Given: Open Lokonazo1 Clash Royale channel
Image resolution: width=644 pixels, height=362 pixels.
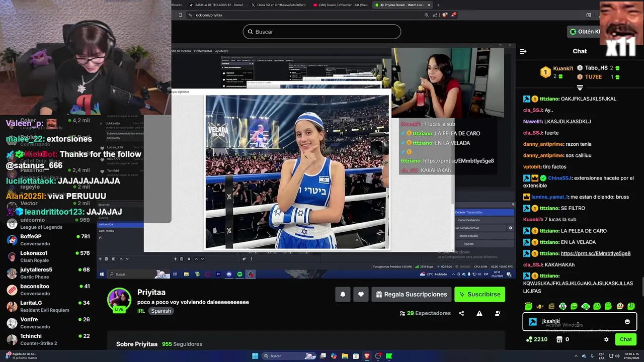Looking at the screenshot, I should [x=48, y=256].
